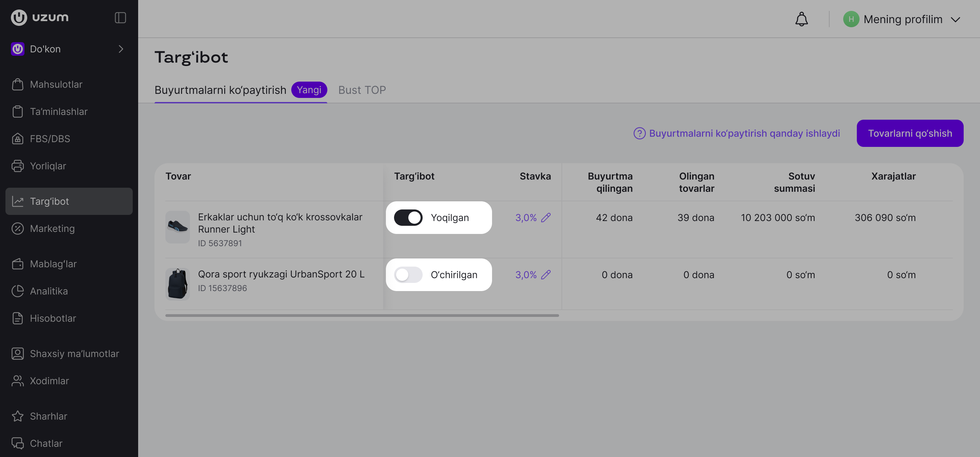Click the Ta'minlashlar clipboard icon
The width and height of the screenshot is (980, 457).
click(17, 112)
